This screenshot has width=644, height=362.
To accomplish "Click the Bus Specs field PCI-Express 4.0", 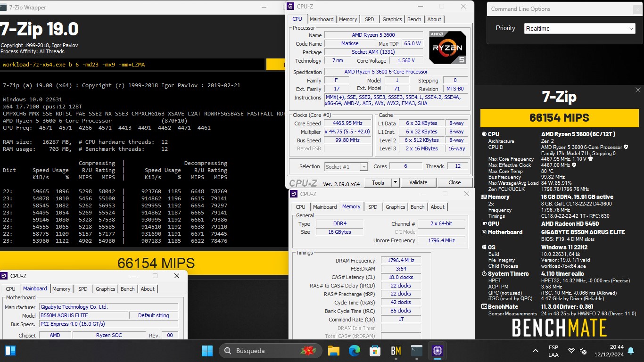I will point(109,324).
